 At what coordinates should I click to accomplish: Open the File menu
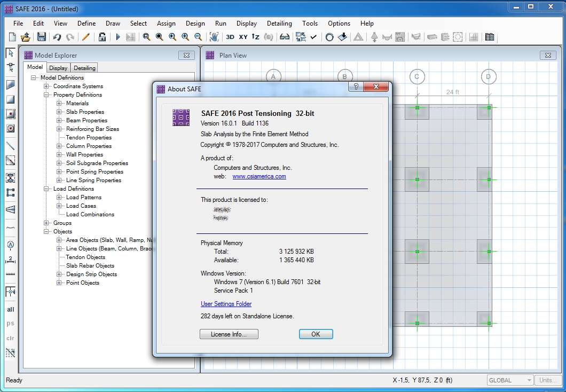[18, 23]
